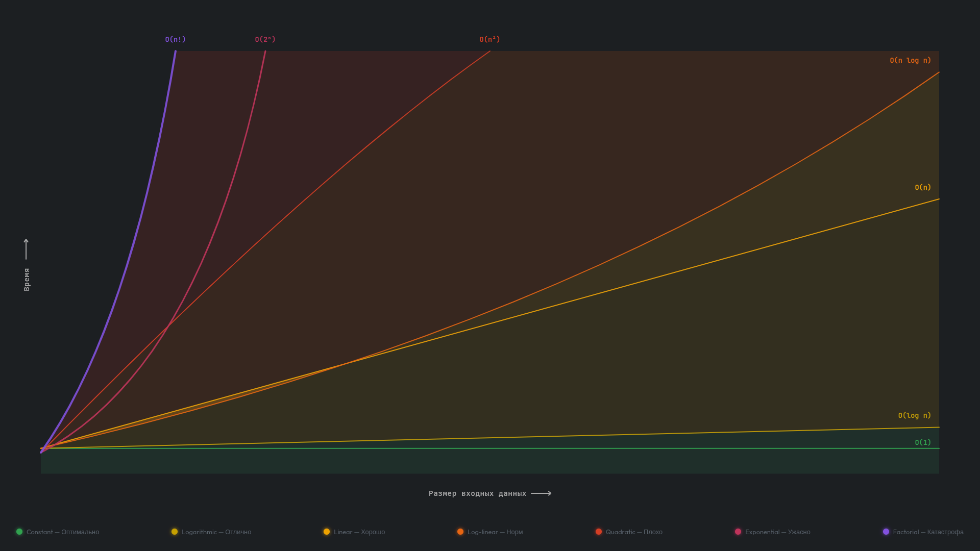Image resolution: width=980 pixels, height=551 pixels.
Task: Click the pink Exponential legend dot
Action: point(738,532)
